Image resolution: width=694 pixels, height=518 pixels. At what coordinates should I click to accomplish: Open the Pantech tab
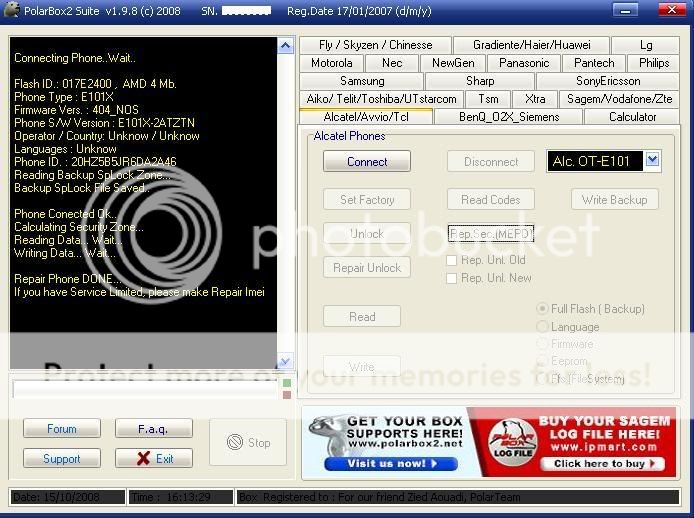coord(594,63)
